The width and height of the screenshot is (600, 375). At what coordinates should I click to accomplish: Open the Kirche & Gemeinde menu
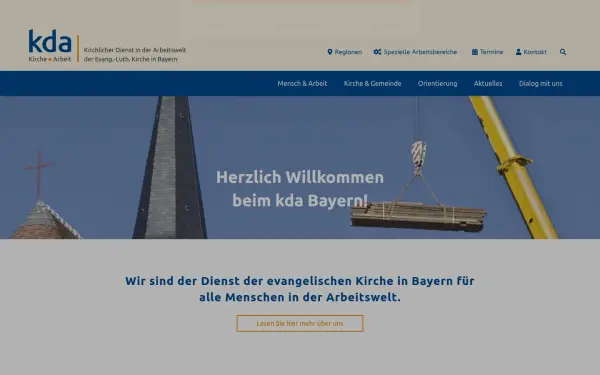coord(372,83)
